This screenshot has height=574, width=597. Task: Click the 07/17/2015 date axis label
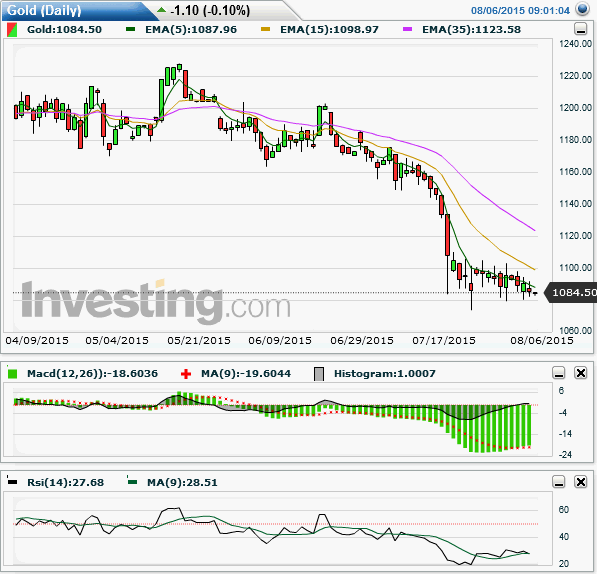click(x=444, y=340)
